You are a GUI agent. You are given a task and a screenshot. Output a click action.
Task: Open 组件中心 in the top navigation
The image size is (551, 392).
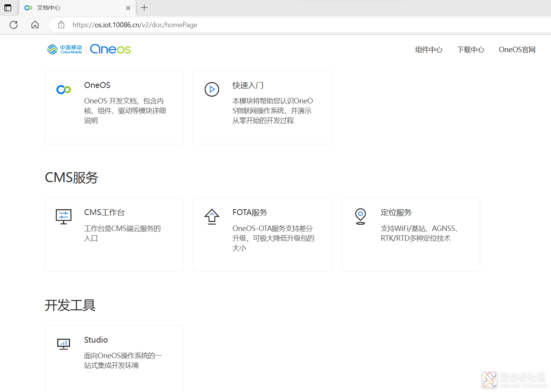click(429, 50)
